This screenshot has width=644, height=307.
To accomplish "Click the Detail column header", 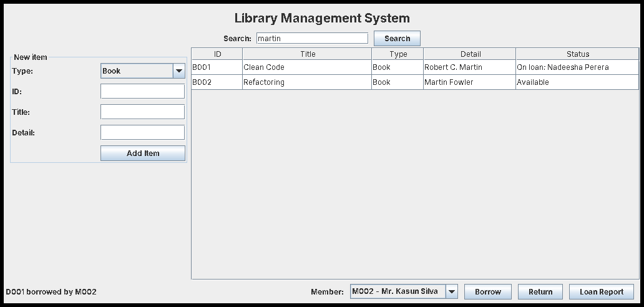I will point(470,54).
